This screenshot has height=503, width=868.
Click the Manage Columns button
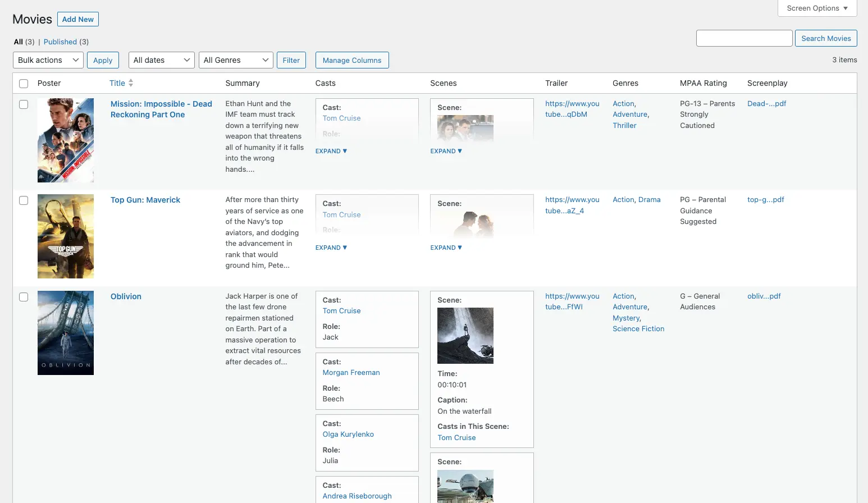coord(352,60)
